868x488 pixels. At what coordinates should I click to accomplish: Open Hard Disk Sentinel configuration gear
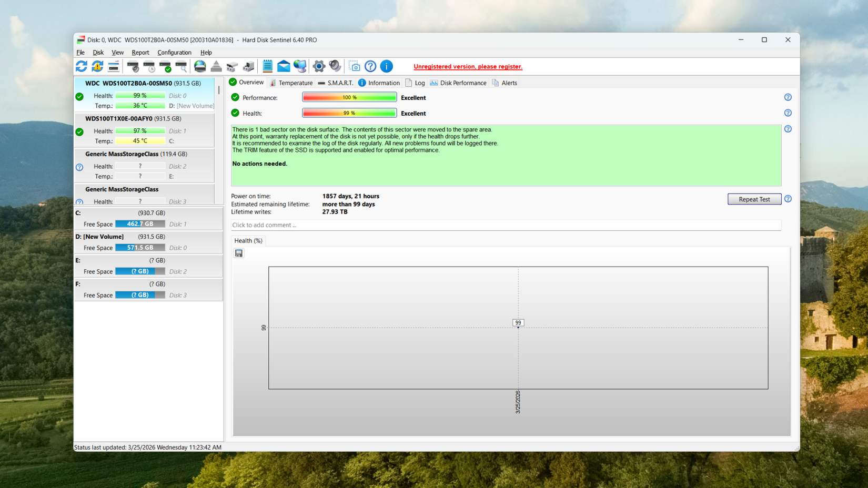click(318, 66)
